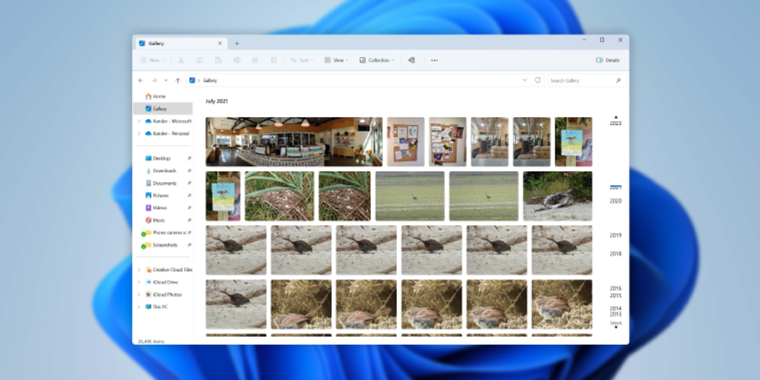
Task: Click the pin icon beside Music
Action: click(x=189, y=220)
